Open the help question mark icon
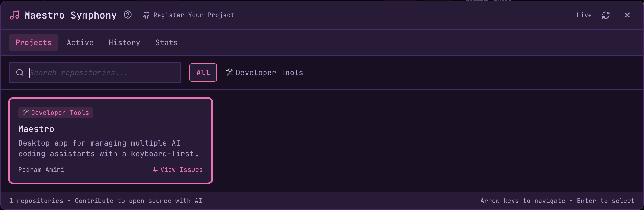644x210 pixels. point(128,15)
